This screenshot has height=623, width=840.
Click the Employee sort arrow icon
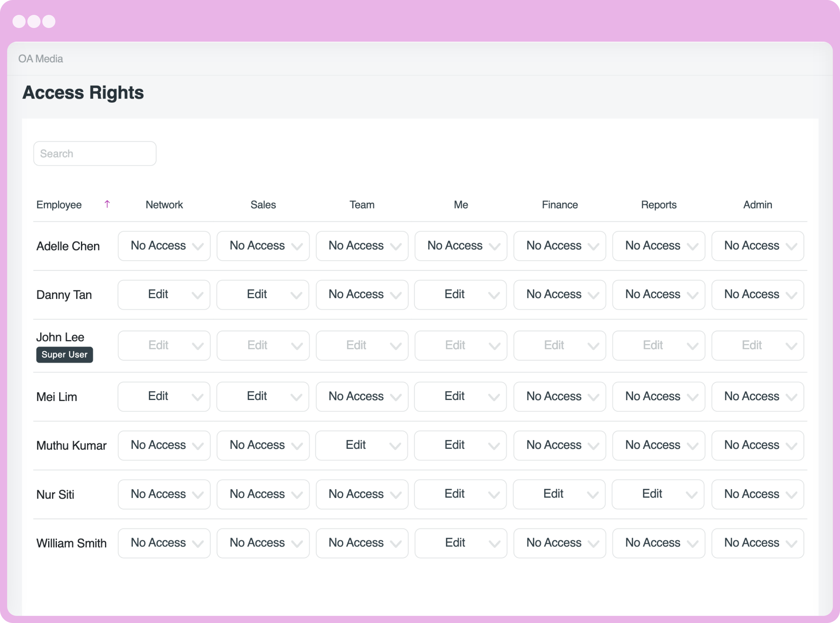tap(107, 204)
